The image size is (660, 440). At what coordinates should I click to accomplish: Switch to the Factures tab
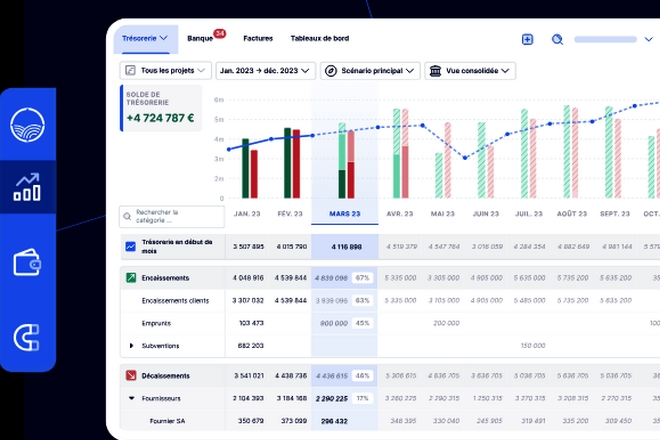(257, 38)
